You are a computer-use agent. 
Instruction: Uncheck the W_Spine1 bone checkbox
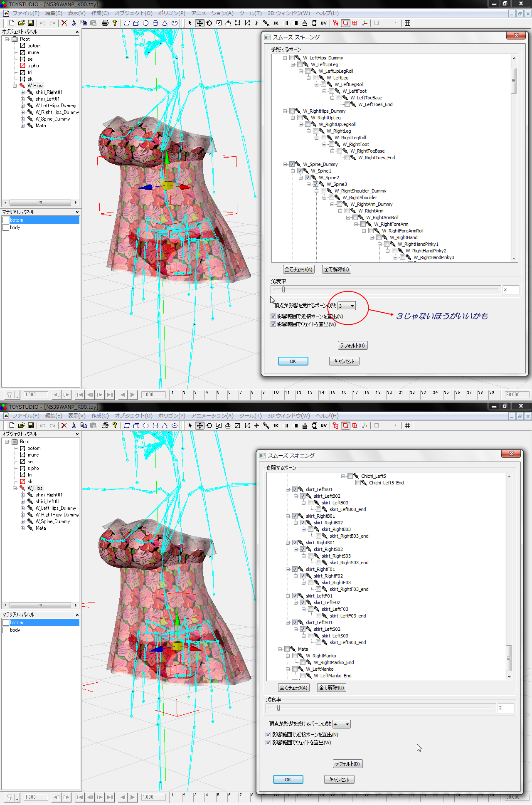point(300,171)
